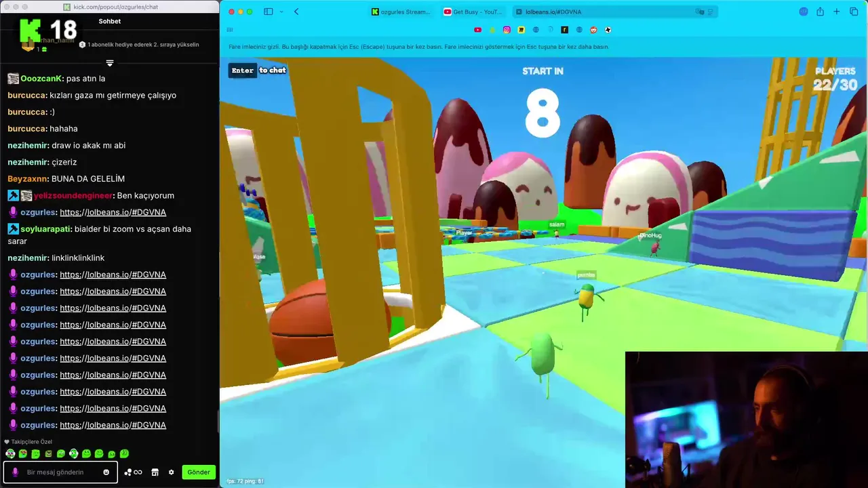Switch to the ozgurles Stream tab
This screenshot has width=868, height=488.
pos(401,12)
